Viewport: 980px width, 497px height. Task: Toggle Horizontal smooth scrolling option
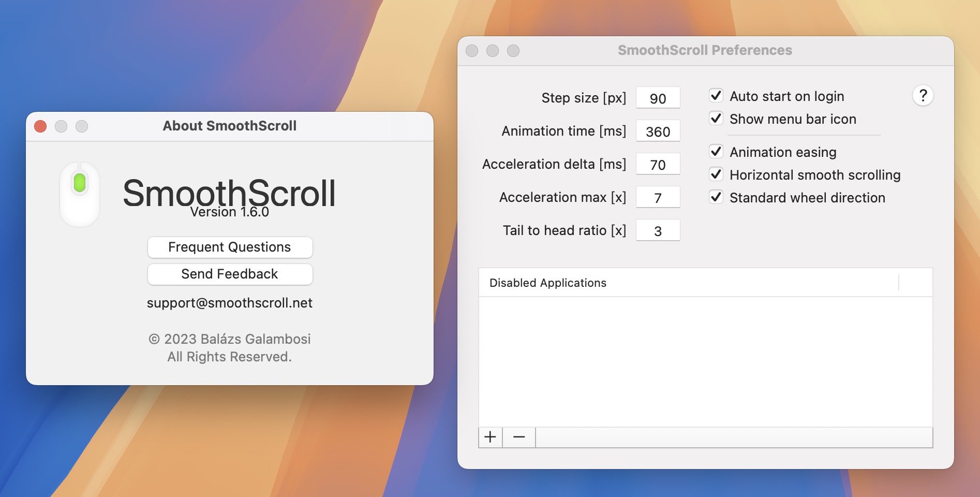pos(716,174)
